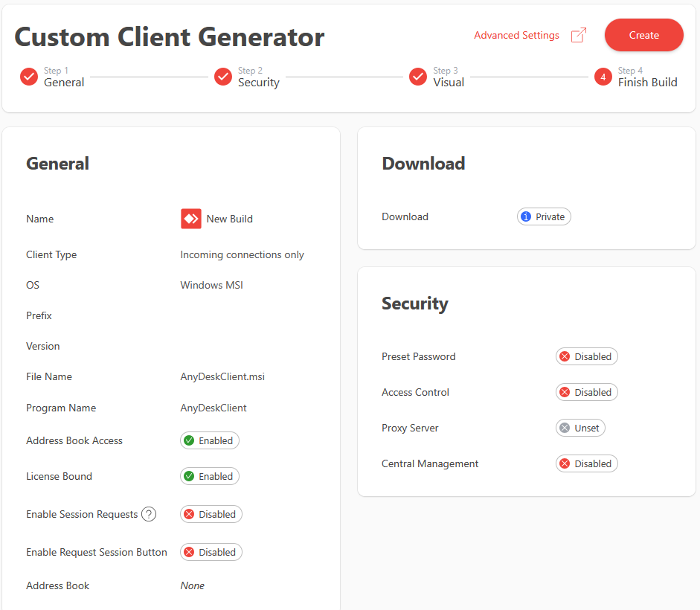The image size is (700, 610).
Task: Click the help icon beside Enable Session Requests
Action: (149, 515)
